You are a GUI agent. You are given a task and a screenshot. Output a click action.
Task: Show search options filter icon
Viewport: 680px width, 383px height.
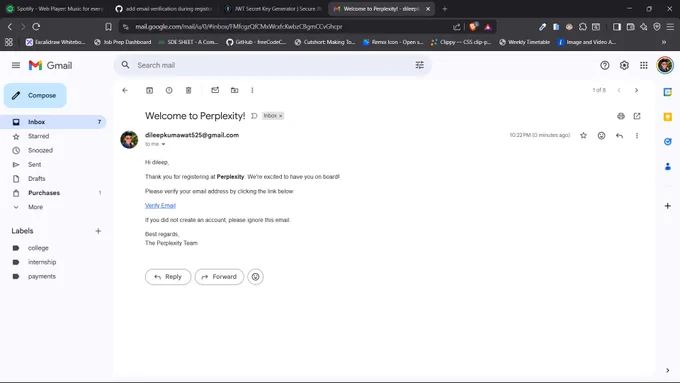(x=419, y=65)
